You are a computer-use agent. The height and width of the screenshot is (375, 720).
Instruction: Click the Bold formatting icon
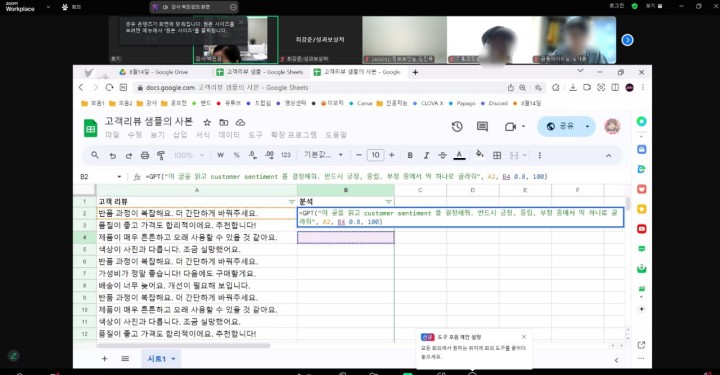click(x=410, y=155)
